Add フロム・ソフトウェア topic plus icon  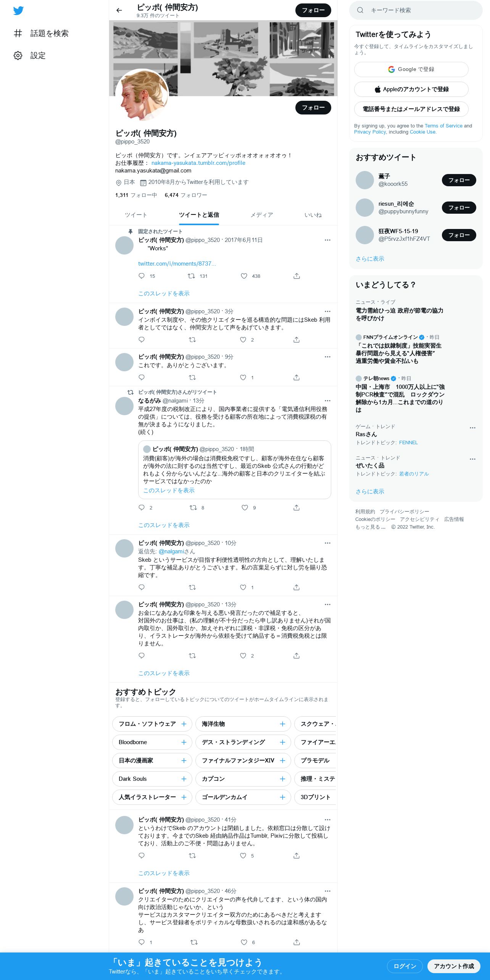coord(184,724)
